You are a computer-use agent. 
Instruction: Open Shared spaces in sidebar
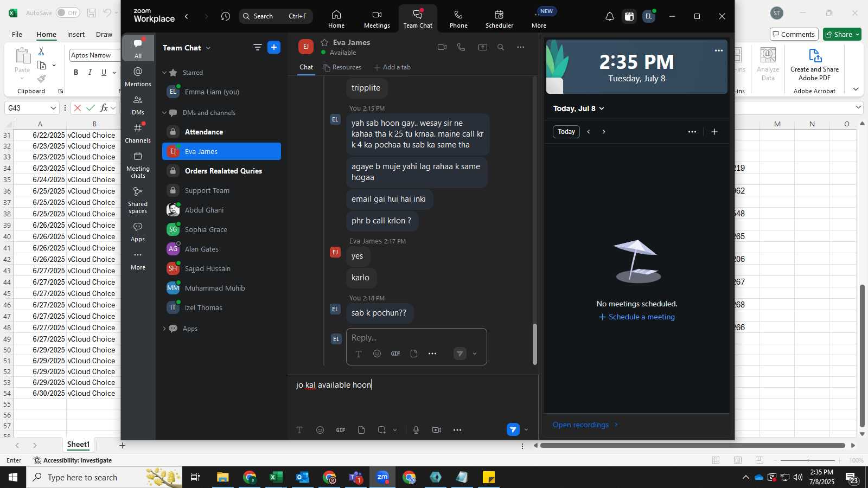click(x=138, y=200)
